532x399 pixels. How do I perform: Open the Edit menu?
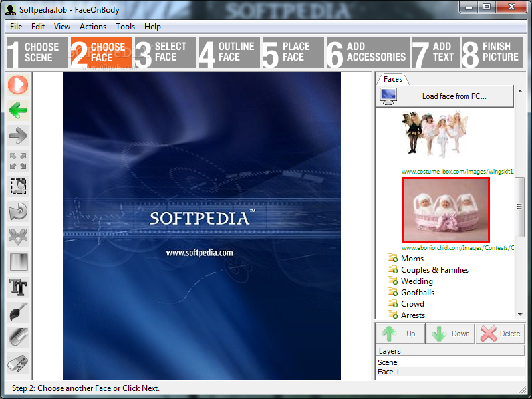point(38,27)
